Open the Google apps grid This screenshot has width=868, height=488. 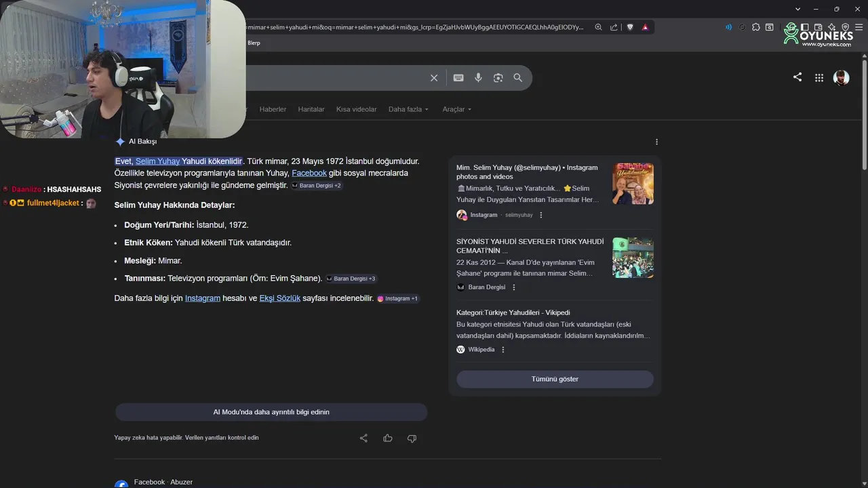click(x=819, y=78)
